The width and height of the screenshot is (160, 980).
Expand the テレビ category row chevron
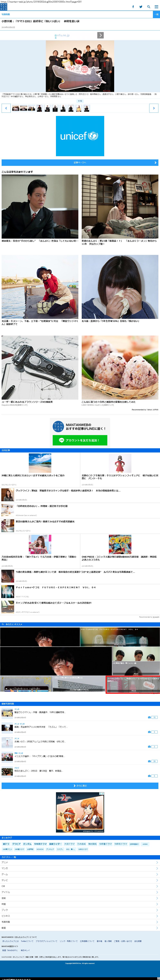(157, 880)
